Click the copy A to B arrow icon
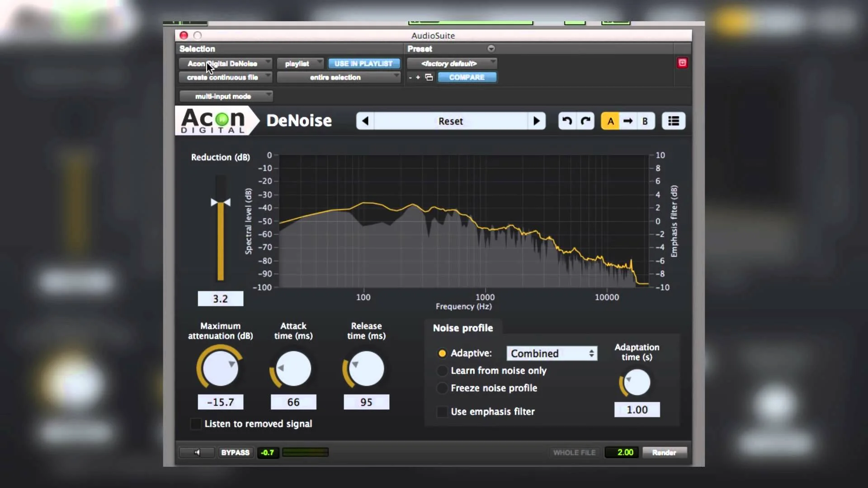The height and width of the screenshot is (488, 868). pos(628,121)
